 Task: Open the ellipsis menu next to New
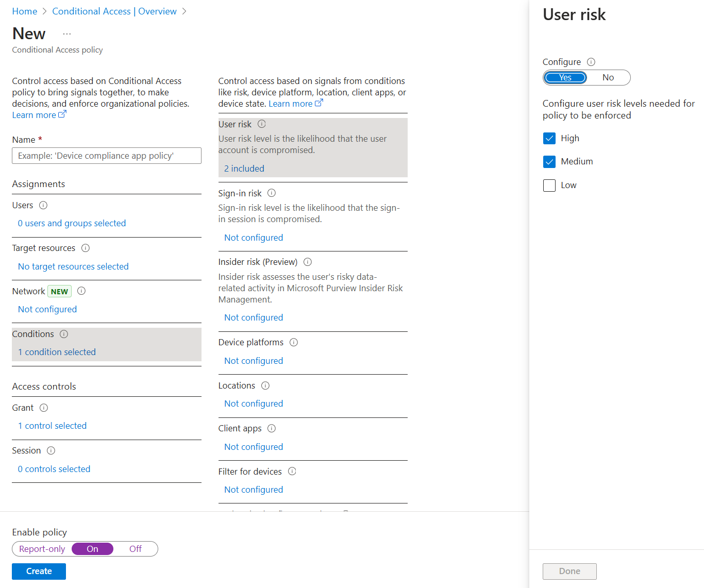coord(66,32)
